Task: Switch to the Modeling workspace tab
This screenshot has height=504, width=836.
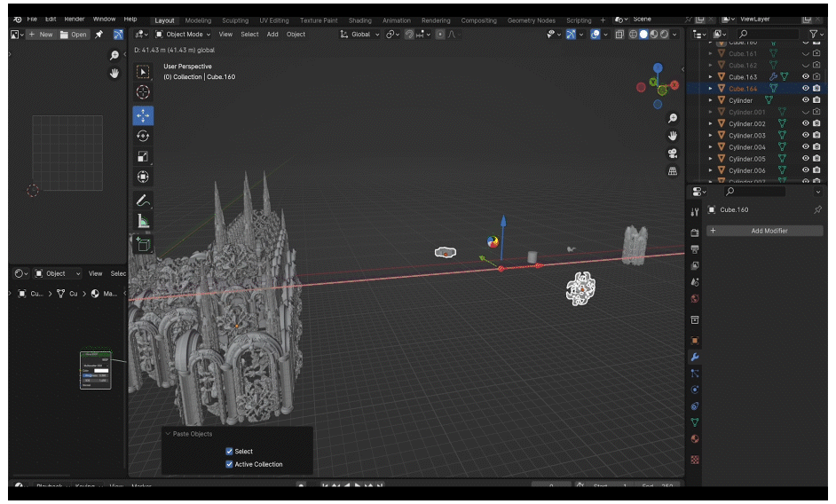Action: pyautogui.click(x=198, y=20)
